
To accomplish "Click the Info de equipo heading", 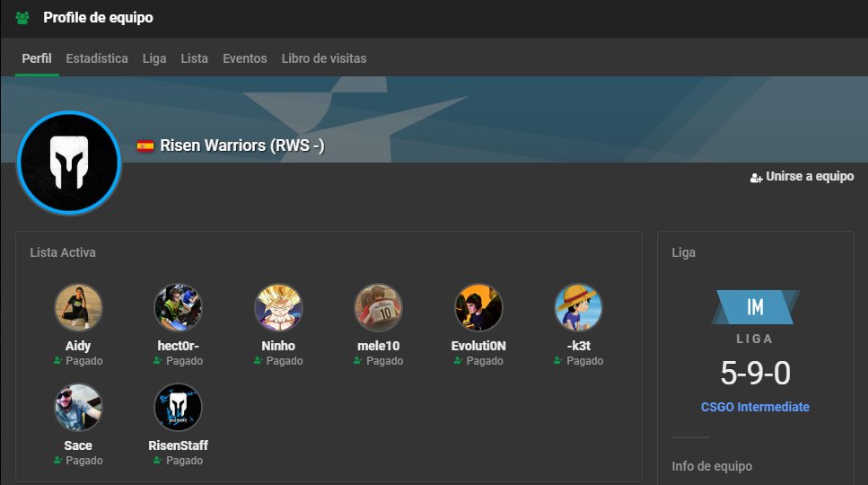I will click(x=712, y=466).
